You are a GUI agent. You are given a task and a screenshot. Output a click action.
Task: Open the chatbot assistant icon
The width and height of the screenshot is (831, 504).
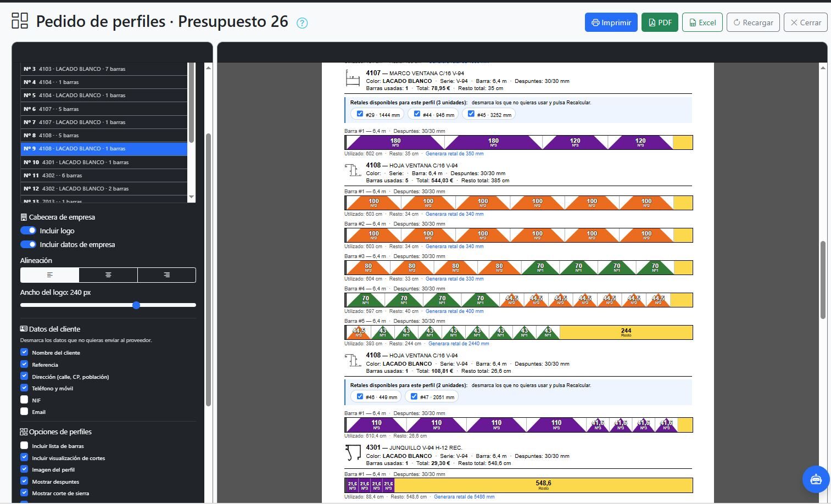coord(816,479)
